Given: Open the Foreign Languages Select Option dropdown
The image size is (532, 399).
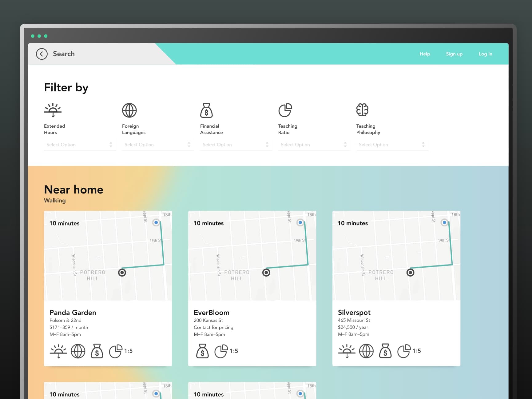Looking at the screenshot, I should (x=158, y=145).
